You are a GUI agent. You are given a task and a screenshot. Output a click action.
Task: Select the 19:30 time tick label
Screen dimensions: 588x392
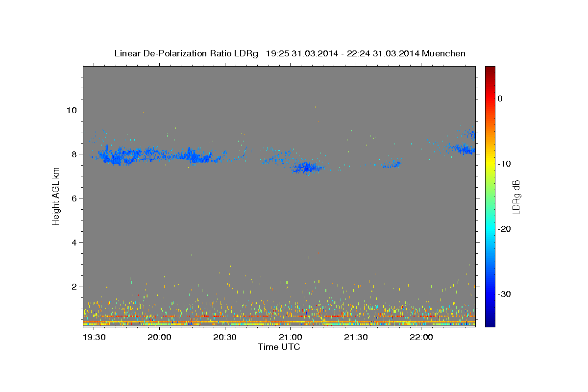(x=94, y=338)
